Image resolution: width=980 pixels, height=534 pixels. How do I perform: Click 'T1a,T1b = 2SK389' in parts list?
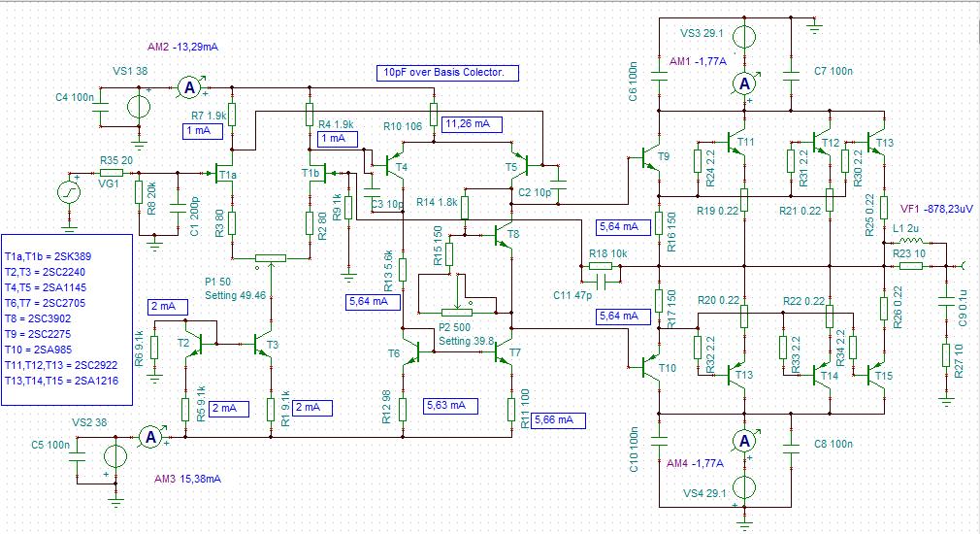point(48,256)
